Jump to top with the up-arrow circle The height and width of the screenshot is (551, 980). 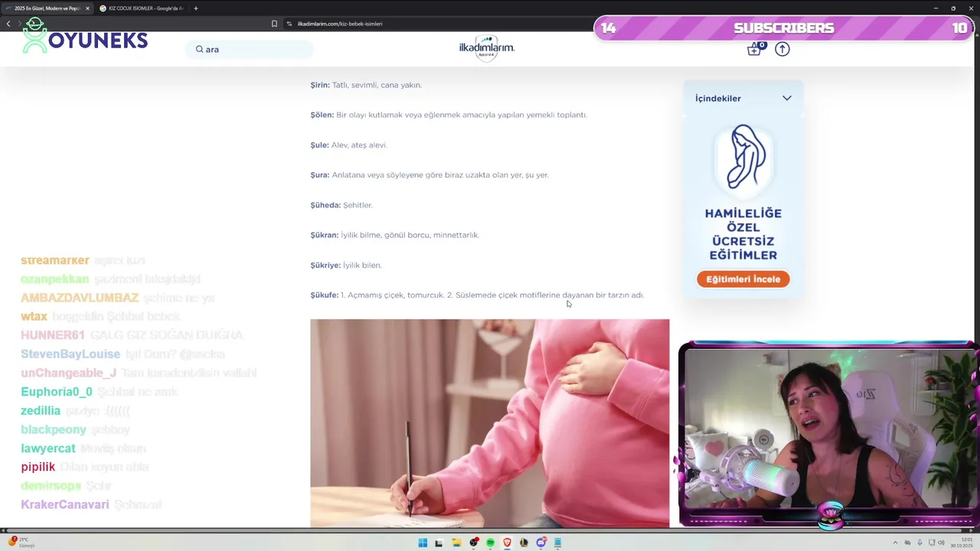[x=782, y=49]
